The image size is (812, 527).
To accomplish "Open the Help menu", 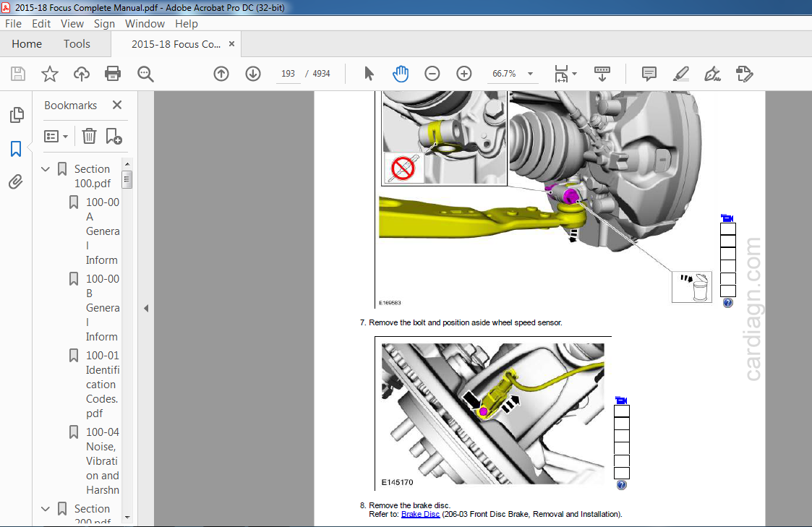I will pos(187,24).
